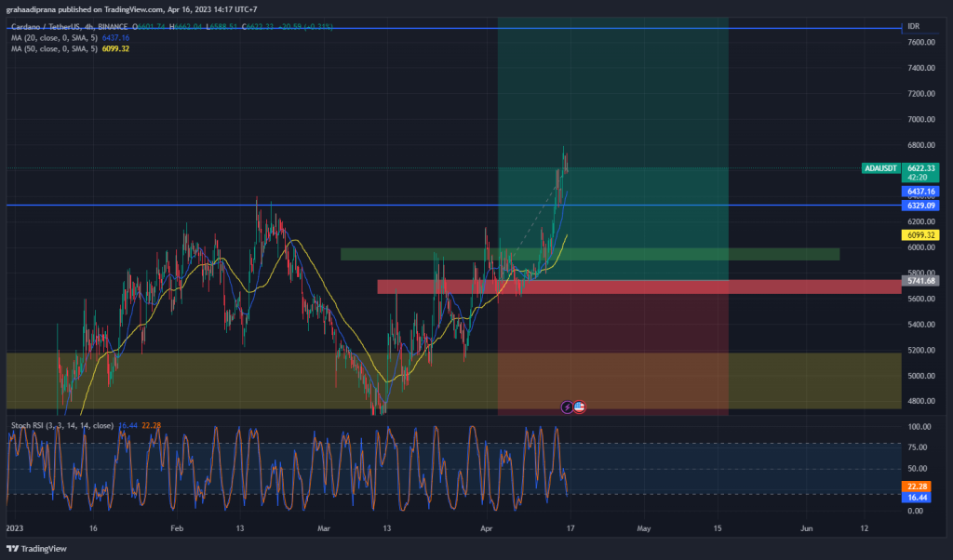953x560 pixels.
Task: Click 5600.00 on the price axis
Action: (921, 299)
